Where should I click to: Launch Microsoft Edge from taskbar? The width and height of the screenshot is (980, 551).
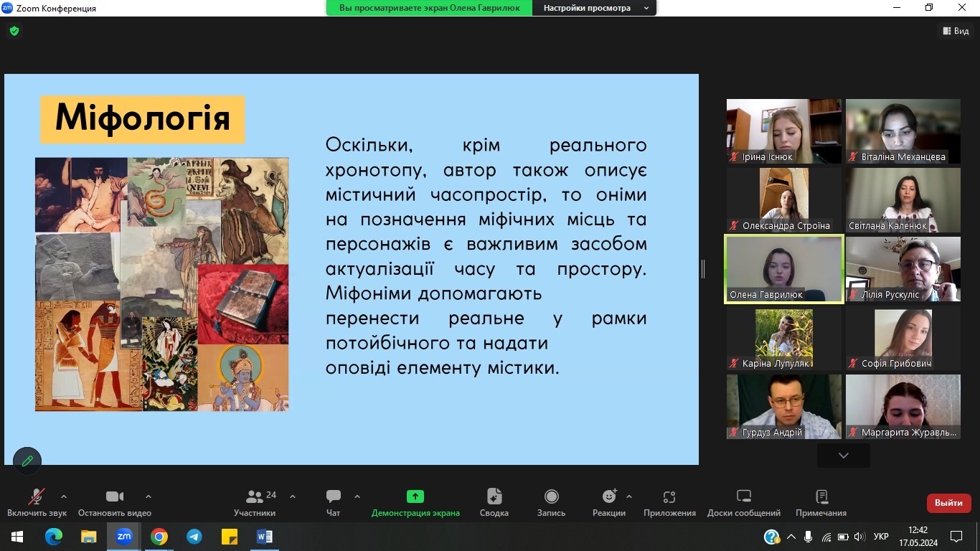(x=54, y=537)
